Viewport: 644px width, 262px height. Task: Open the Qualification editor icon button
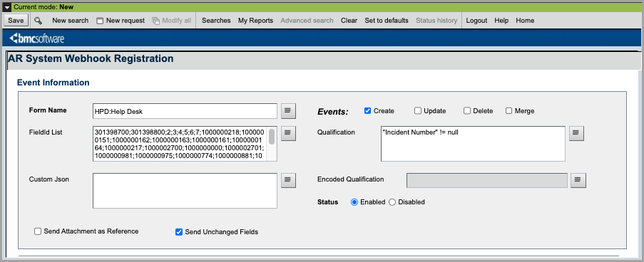576,133
